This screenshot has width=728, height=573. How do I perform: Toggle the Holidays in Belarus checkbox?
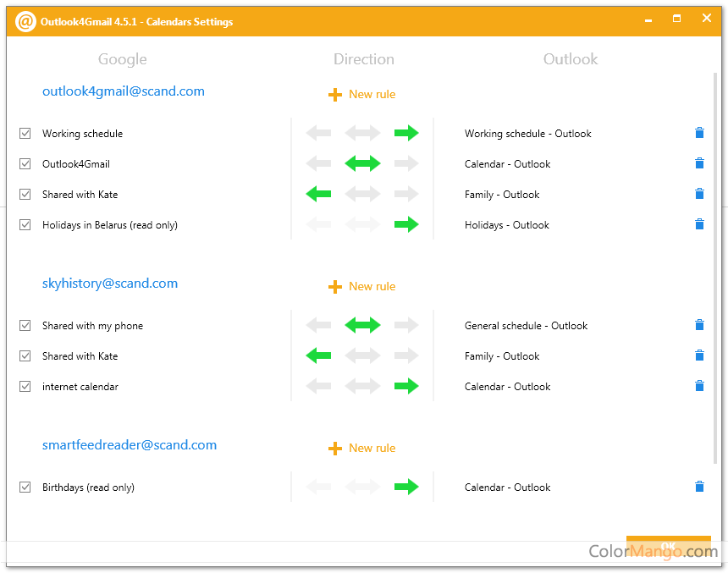25,224
